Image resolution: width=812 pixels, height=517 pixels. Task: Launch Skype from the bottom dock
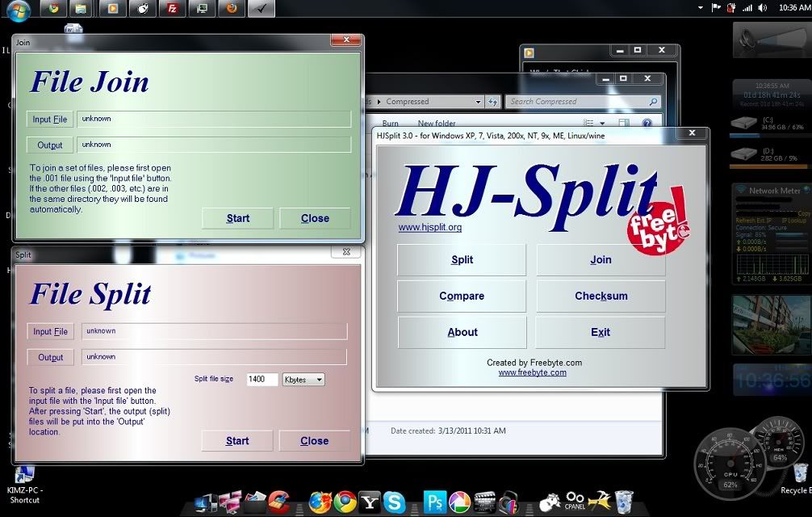pyautogui.click(x=394, y=502)
